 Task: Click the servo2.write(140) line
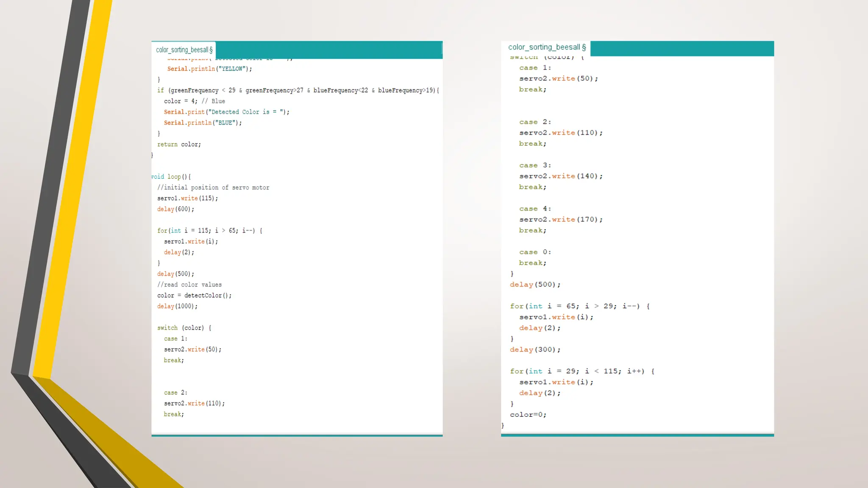[x=561, y=176]
